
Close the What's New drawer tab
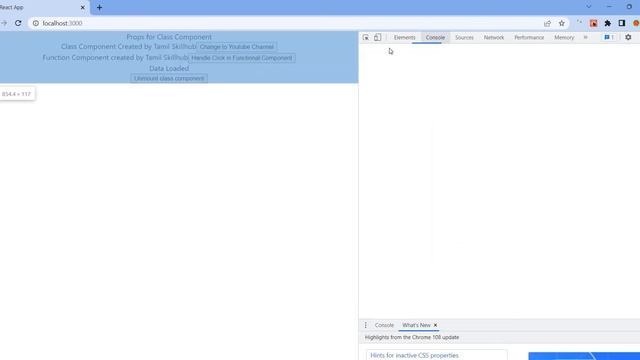(436, 325)
